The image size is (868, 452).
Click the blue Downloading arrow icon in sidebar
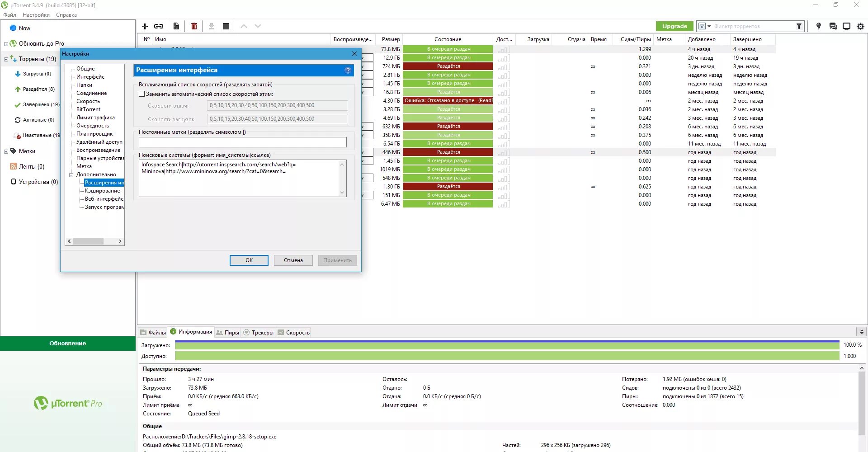tap(18, 74)
